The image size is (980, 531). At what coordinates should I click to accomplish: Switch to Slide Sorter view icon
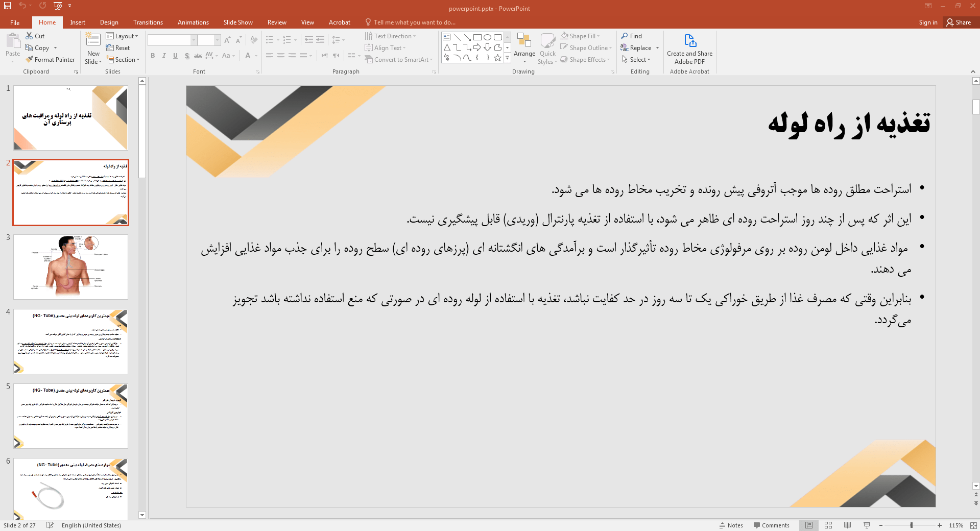828,525
